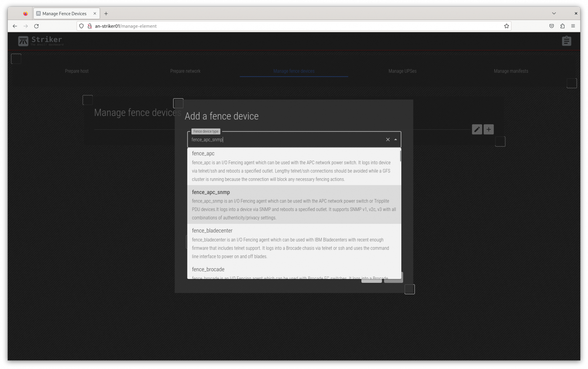Click the Fence device type input field

pyautogui.click(x=287, y=140)
